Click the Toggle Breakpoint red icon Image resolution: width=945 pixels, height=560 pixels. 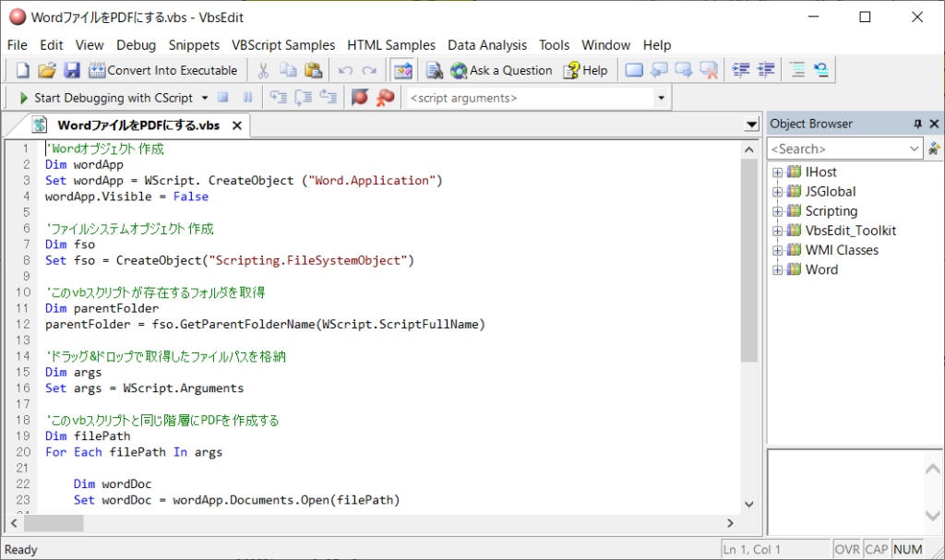click(x=358, y=97)
